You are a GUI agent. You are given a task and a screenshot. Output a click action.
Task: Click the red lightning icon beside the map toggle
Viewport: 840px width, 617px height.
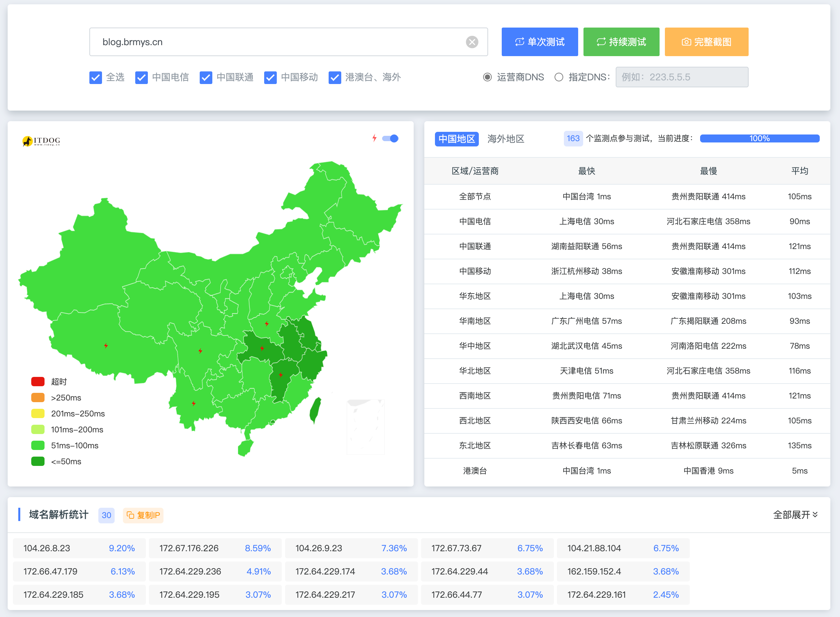click(x=374, y=138)
